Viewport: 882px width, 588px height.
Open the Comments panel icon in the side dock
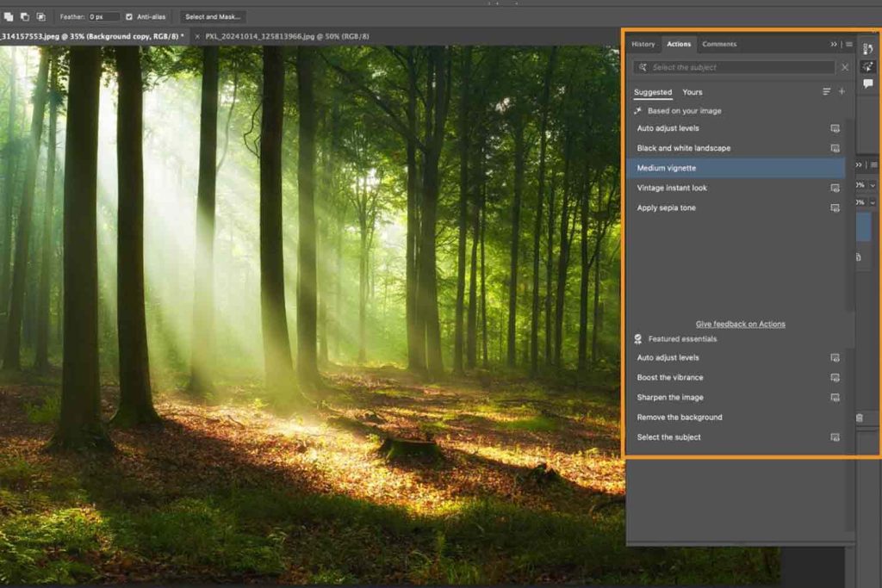click(x=867, y=84)
